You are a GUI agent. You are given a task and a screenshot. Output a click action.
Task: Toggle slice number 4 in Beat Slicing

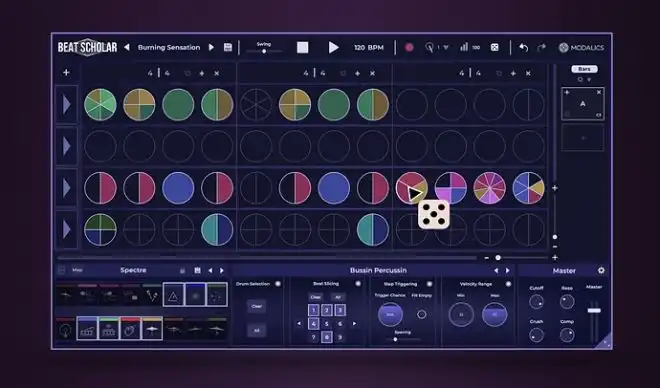tap(314, 324)
